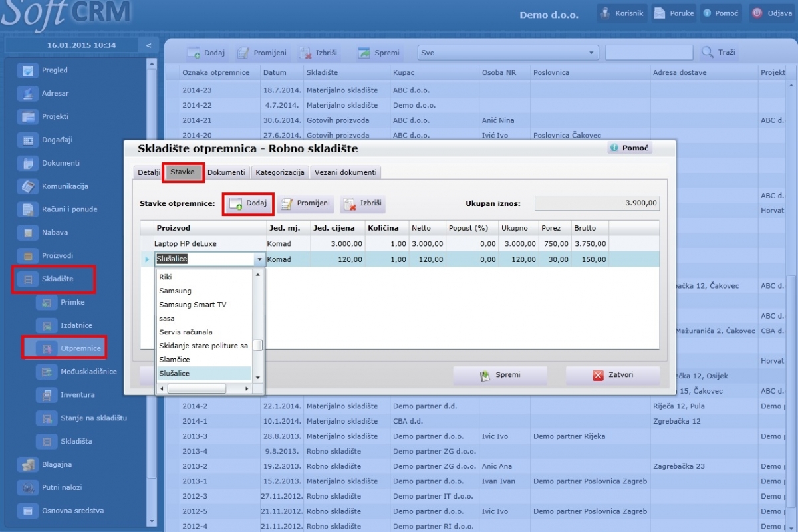Click Izbriši in main list toolbar
Screen dimensions: 798x532
point(318,53)
